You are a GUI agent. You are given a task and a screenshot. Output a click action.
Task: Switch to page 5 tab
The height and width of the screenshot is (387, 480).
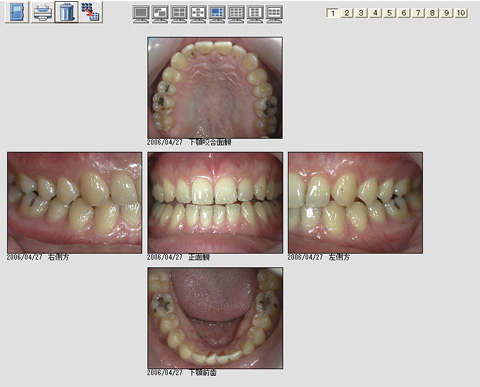coord(389,13)
